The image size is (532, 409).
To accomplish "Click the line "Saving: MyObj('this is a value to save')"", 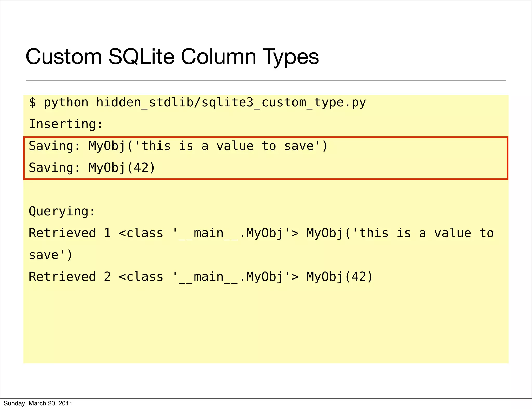I will pos(178,146).
